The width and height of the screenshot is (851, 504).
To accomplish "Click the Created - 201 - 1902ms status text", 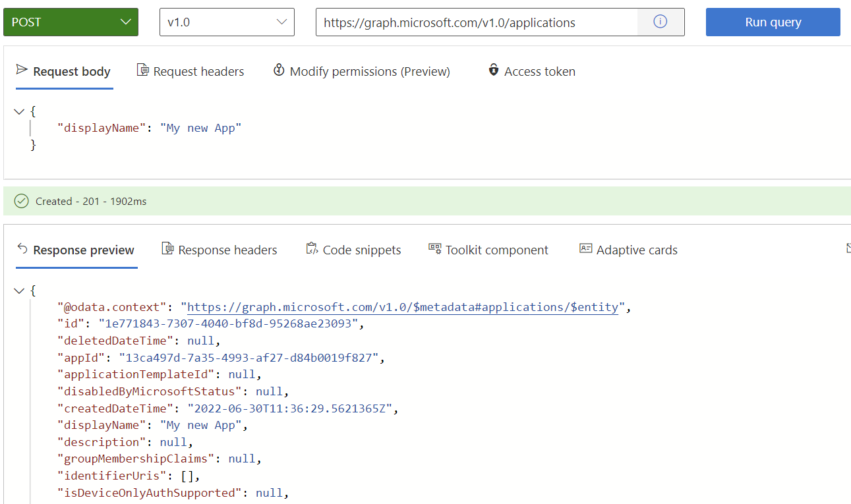I will [x=91, y=202].
